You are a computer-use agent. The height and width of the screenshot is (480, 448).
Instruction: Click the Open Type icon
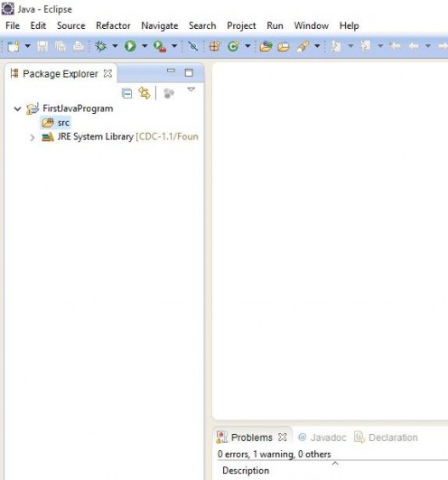click(266, 46)
